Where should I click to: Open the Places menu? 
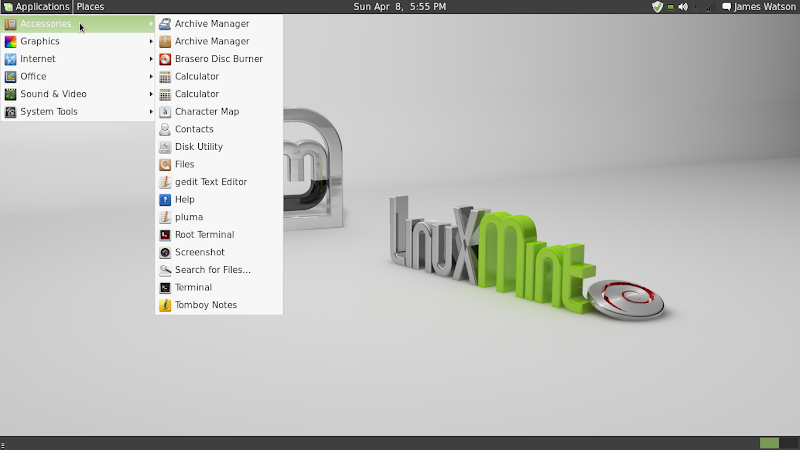[x=90, y=7]
